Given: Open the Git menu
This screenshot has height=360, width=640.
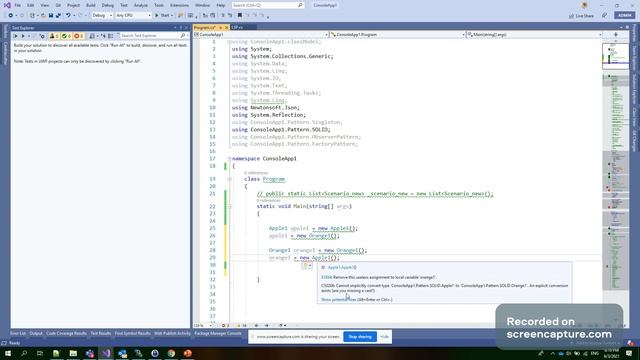Looking at the screenshot, I should 58,5.
